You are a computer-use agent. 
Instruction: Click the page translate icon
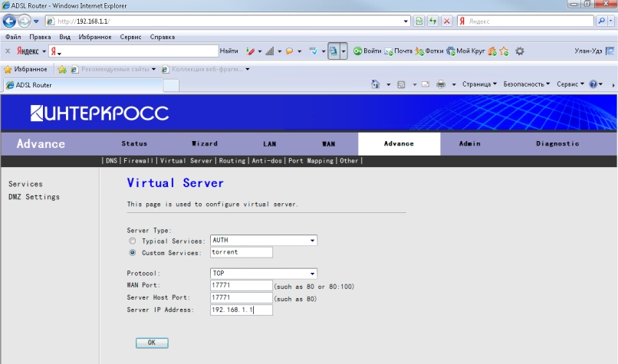click(x=334, y=51)
